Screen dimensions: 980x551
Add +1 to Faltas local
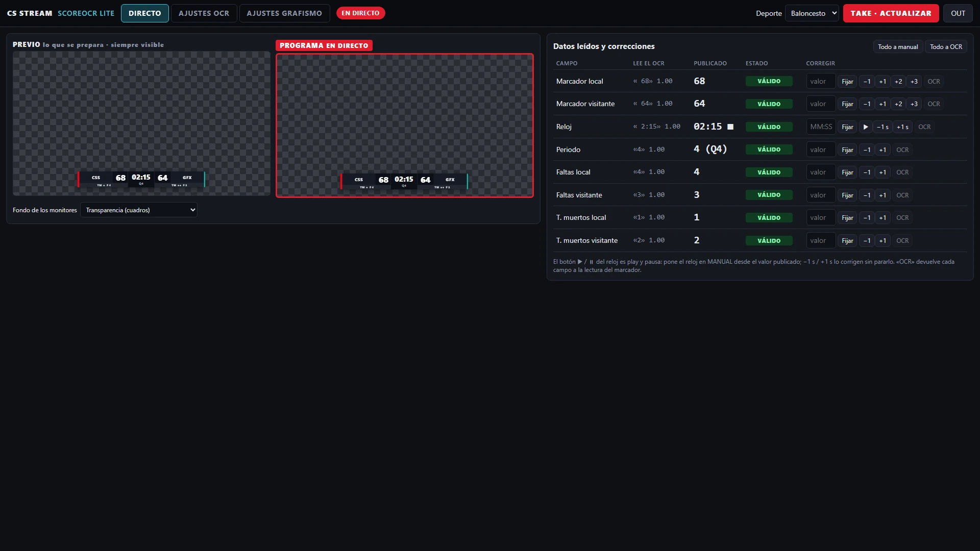(883, 172)
